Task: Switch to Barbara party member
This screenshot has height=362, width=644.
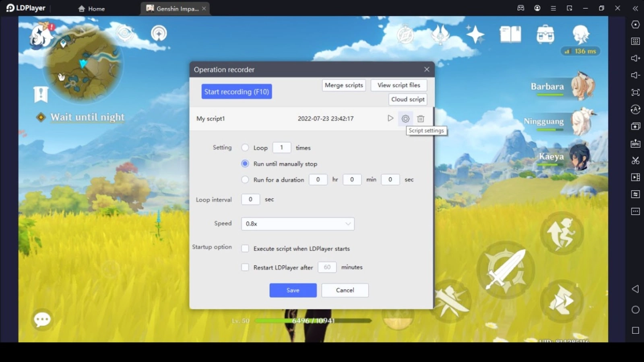Action: 562,87
